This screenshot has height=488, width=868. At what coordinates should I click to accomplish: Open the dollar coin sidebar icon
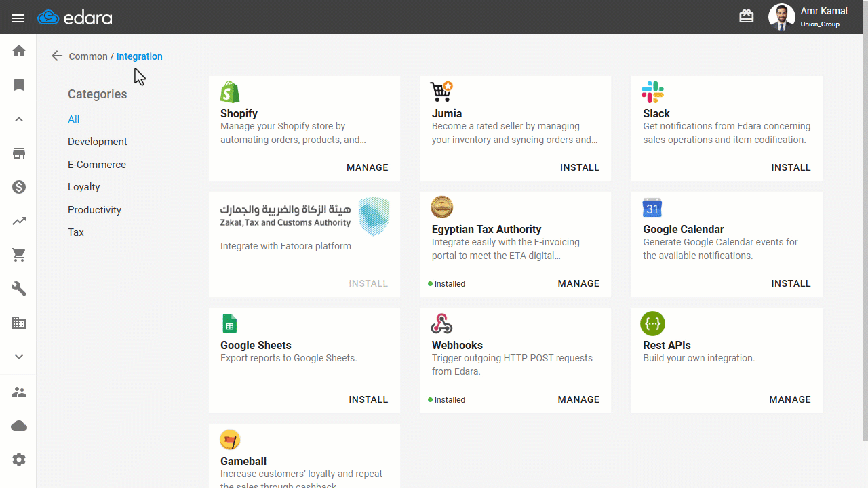pos(19,187)
